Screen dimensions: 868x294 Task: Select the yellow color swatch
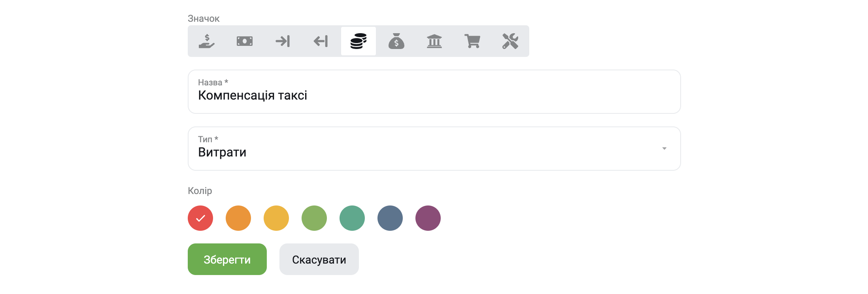point(276,218)
